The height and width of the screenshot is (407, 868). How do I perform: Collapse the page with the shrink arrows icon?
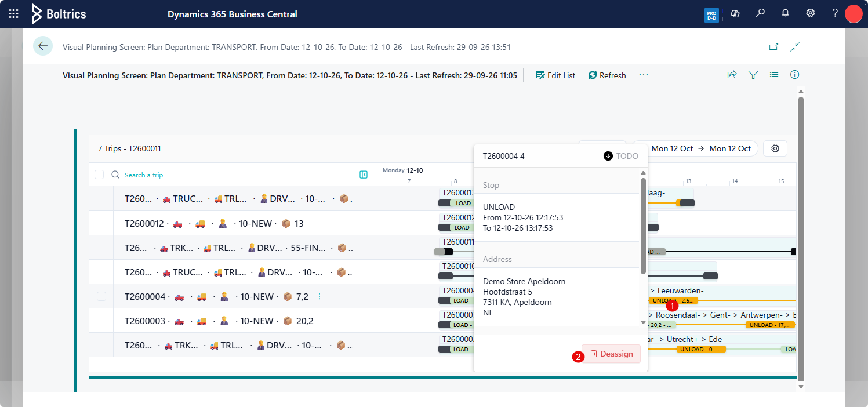coord(795,46)
